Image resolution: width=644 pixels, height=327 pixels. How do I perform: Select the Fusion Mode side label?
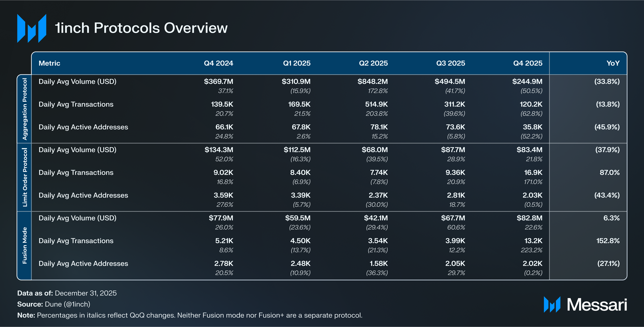25,245
